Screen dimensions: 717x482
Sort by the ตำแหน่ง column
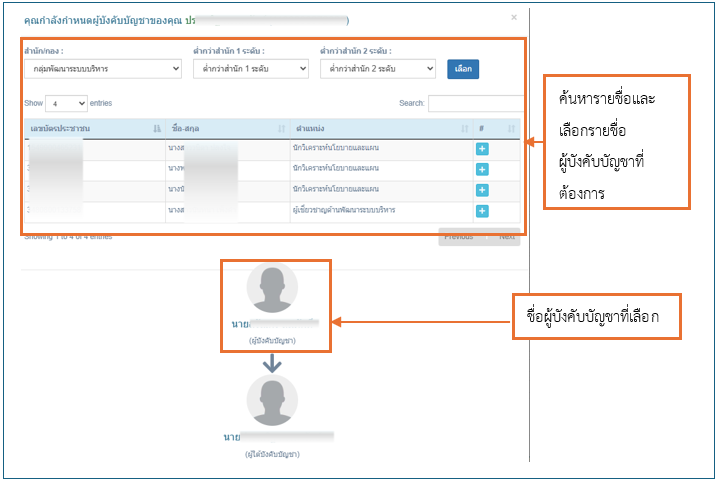point(381,129)
